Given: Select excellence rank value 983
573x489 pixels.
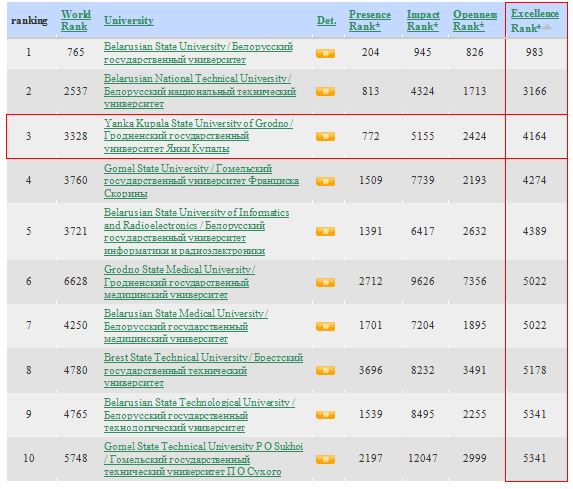Looking at the screenshot, I should point(534,52).
